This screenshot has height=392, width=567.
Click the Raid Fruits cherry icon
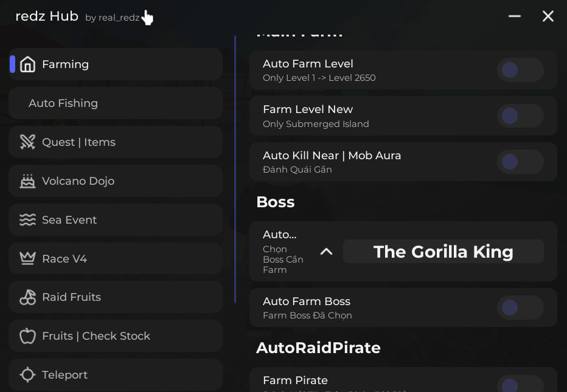tap(27, 297)
